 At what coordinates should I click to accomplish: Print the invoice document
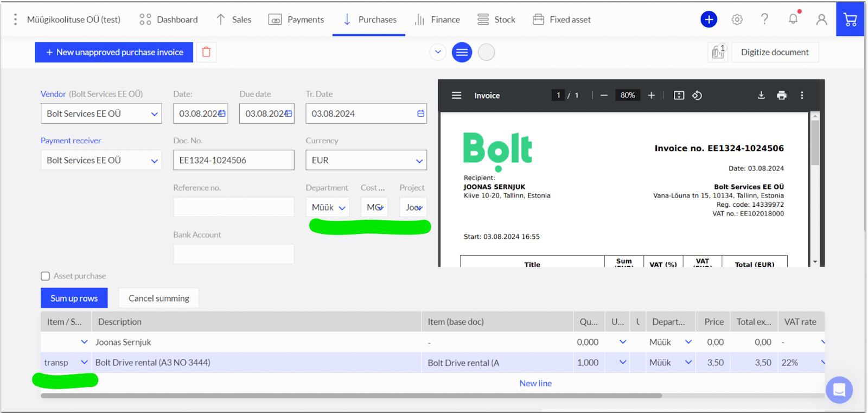(781, 96)
